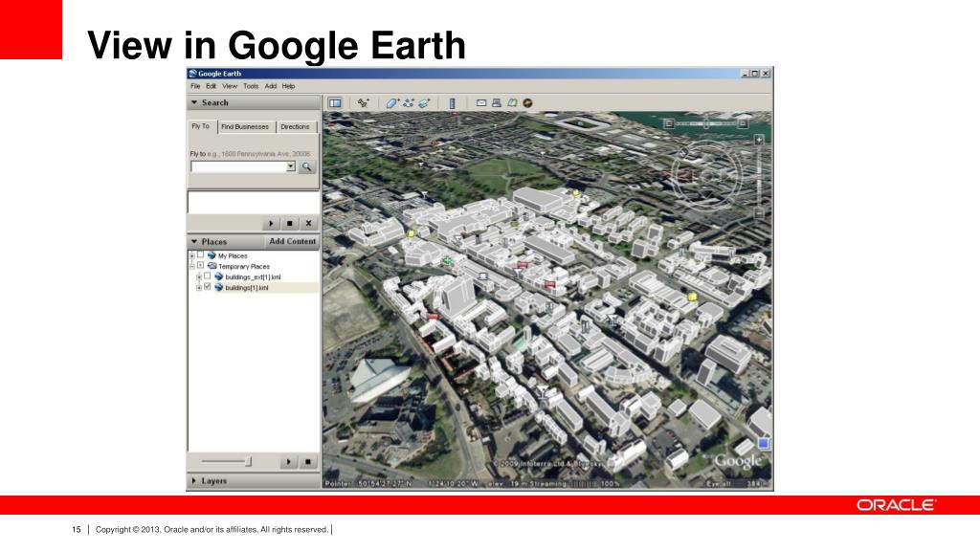Select the Fly To tab
980x551 pixels.
(201, 126)
